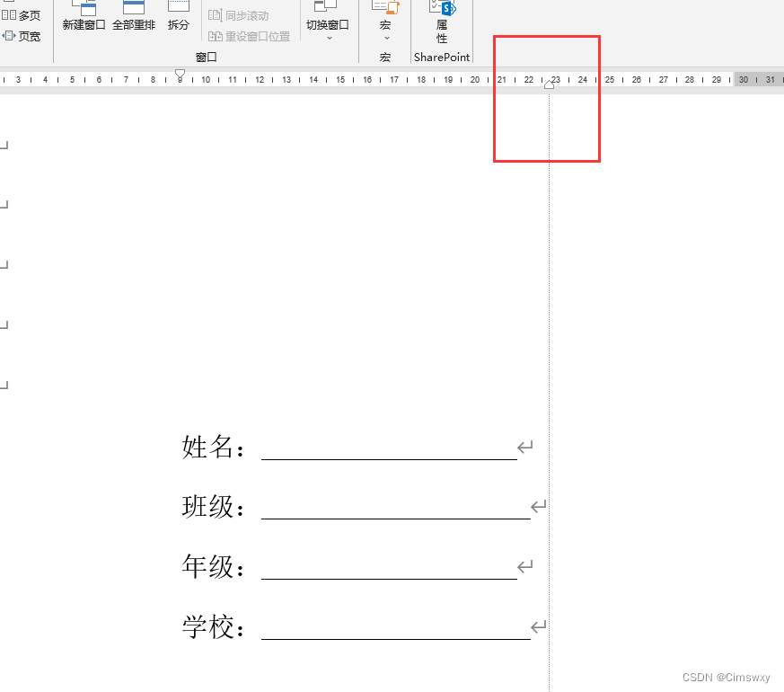Click the CSDN @Cimswxy watermark

point(724,677)
